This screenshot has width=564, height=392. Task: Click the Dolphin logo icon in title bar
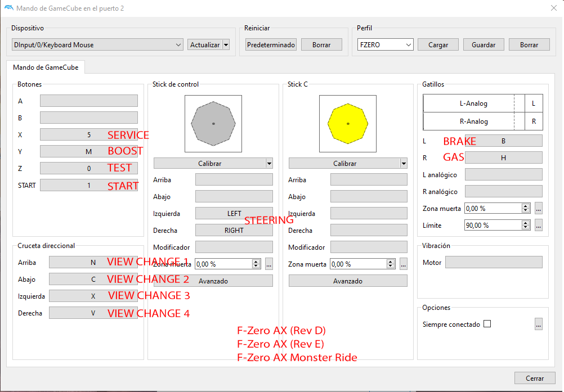click(9, 7)
